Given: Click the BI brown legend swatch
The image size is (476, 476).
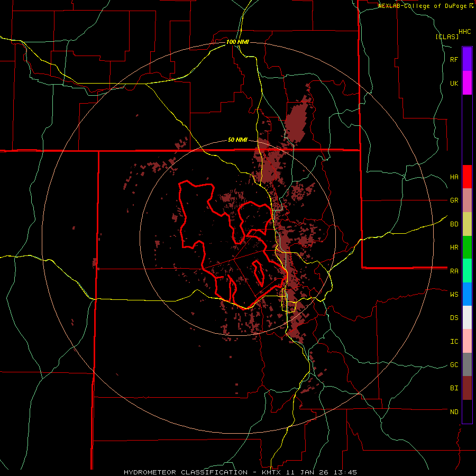Looking at the screenshot, I should 467,388.
